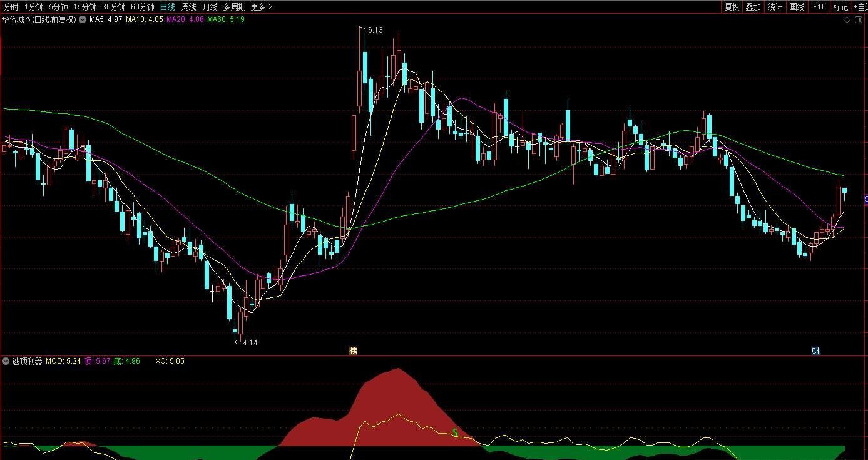Toggle 多周期 multi-period view
Image resolution: width=868 pixels, height=460 pixels.
tap(234, 7)
